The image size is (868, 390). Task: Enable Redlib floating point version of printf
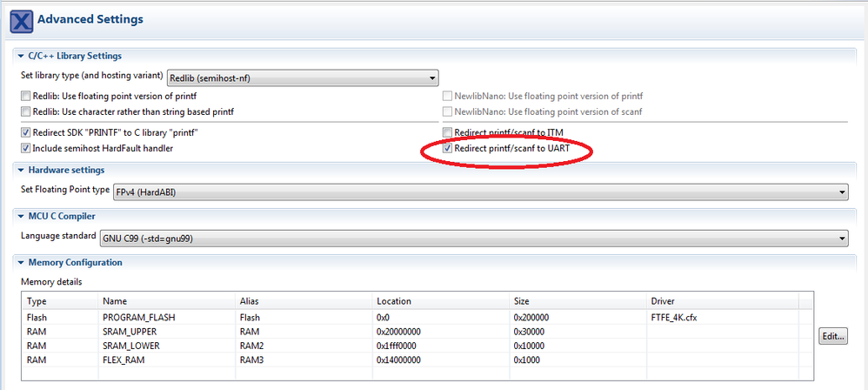point(25,96)
